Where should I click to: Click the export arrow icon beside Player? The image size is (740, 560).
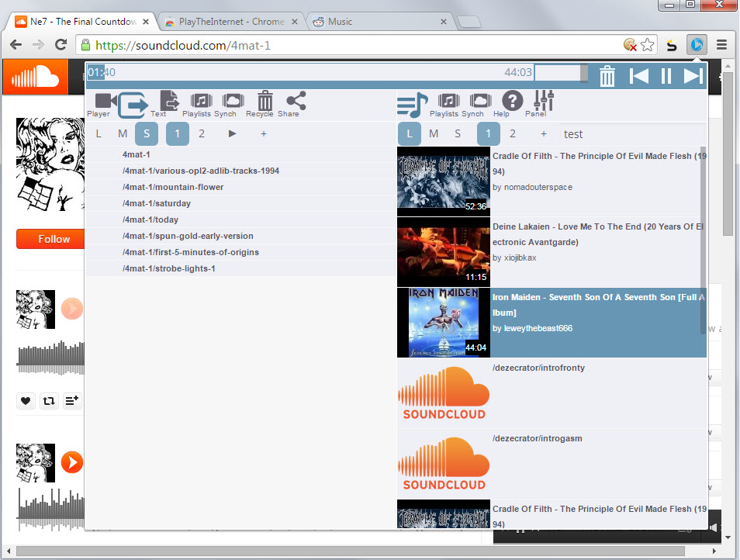click(133, 105)
